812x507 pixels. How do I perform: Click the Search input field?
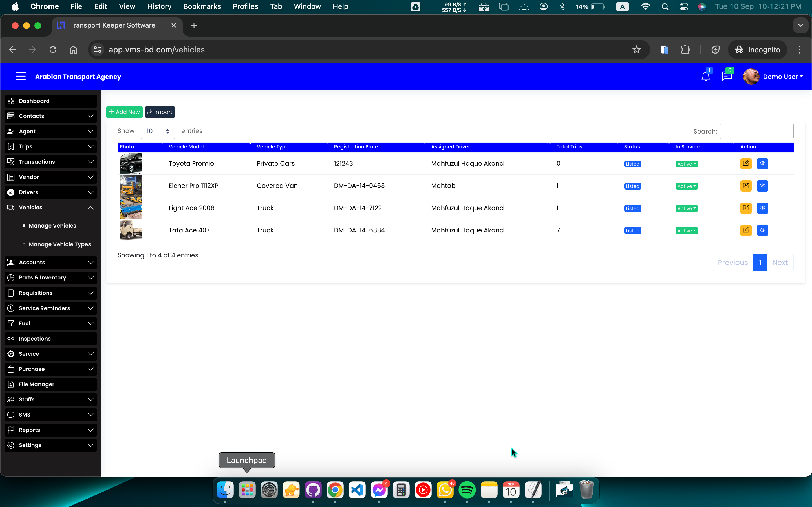pos(756,131)
